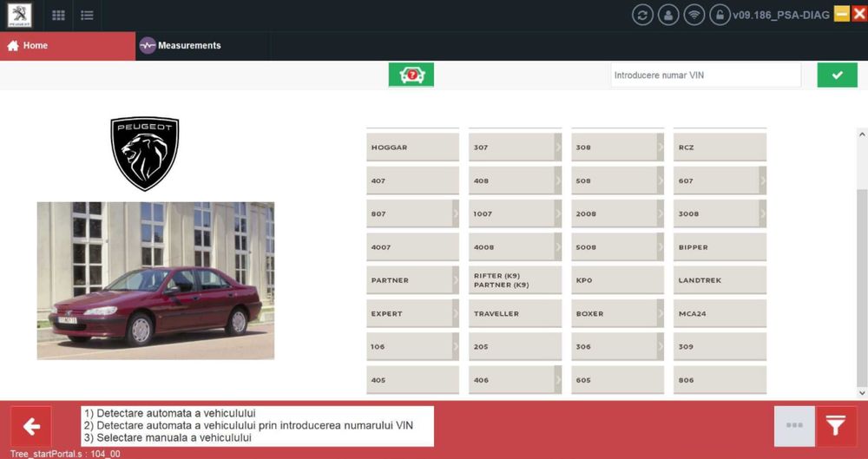The width and height of the screenshot is (868, 459).
Task: Select the 4007 vehicle model
Action: click(x=412, y=247)
